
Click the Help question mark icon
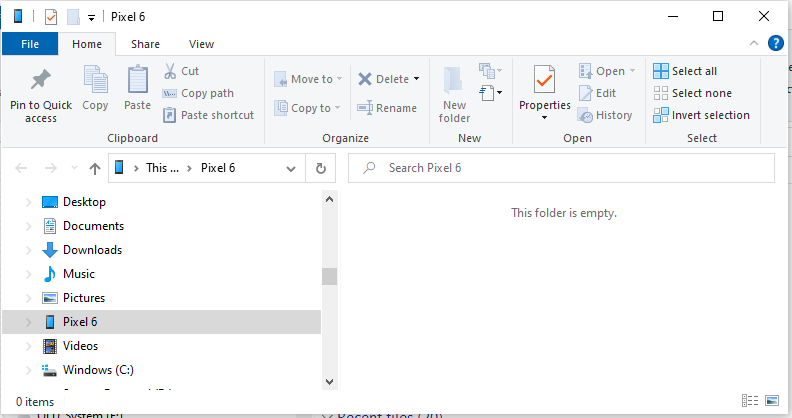coord(776,43)
